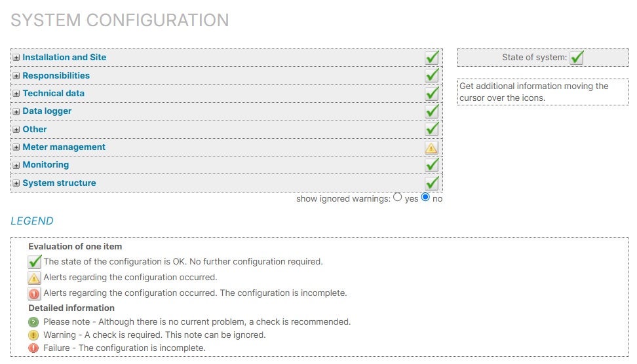Viewport: 637px width, 364px height.
Task: Select 'yes' for show ignored warnings
Action: (398, 197)
